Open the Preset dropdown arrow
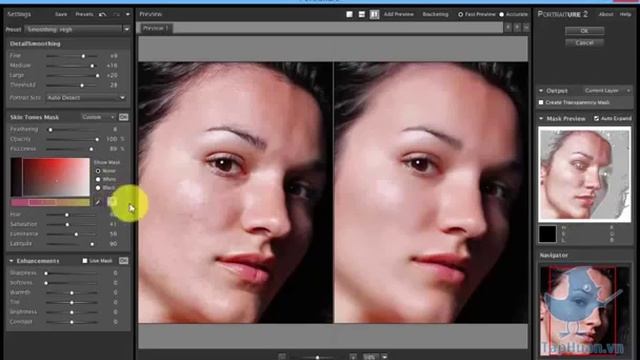Screen dimensions: 640x360 pyautogui.click(x=127, y=29)
